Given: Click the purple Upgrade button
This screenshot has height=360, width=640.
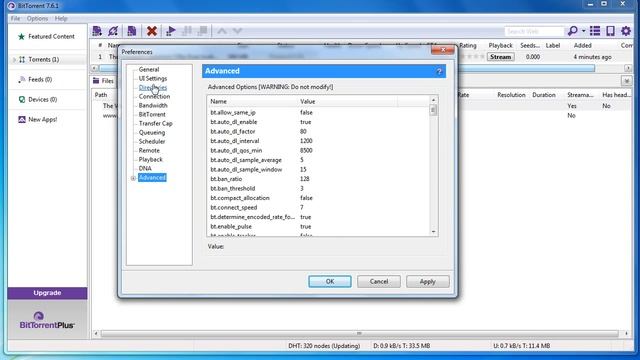Looking at the screenshot, I should tap(47, 293).
